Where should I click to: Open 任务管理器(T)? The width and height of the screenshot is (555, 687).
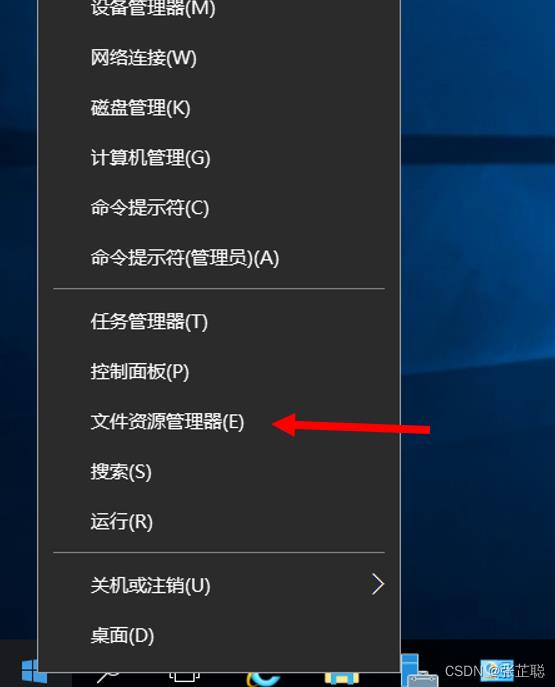tap(219, 322)
